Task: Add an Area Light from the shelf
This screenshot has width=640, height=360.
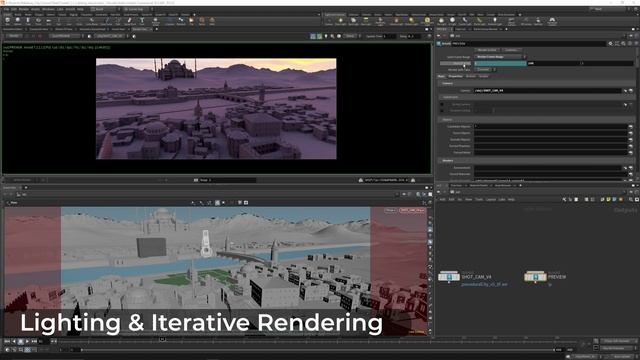Action: point(366,21)
